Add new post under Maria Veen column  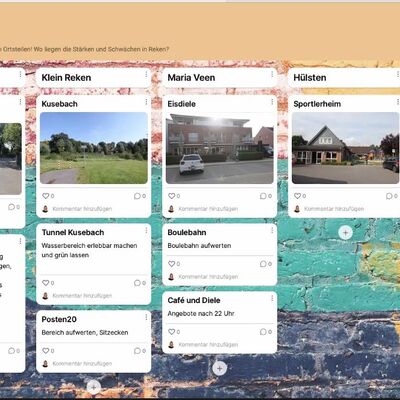[x=219, y=368]
